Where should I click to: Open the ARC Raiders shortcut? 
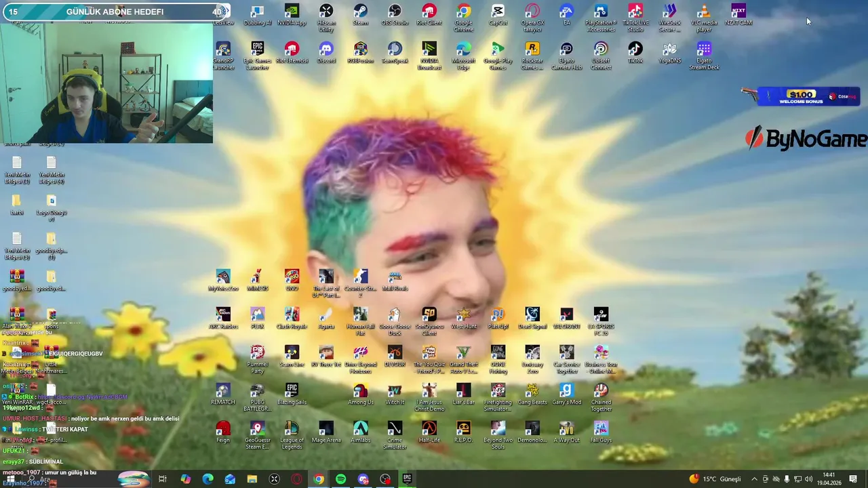pyautogui.click(x=223, y=318)
